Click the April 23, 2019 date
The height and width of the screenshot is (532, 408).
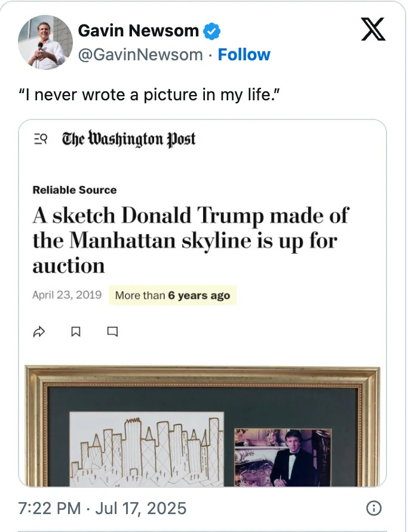pos(67,296)
